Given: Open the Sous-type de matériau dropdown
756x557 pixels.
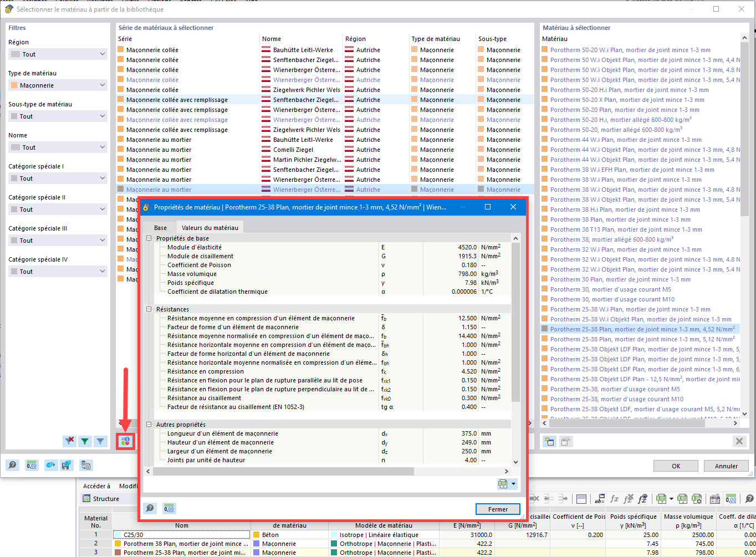Looking at the screenshot, I should (x=58, y=116).
